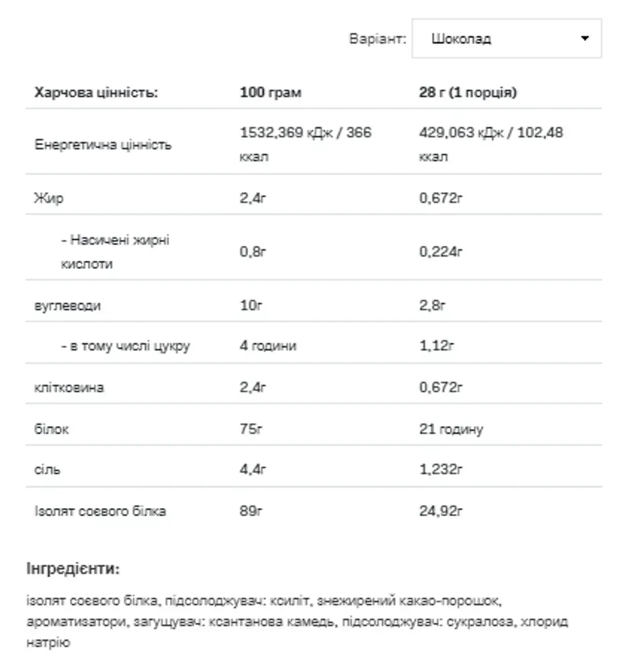639x672 pixels.
Task: Click the 1532,369 кДж / 366 ккал value
Action: click(306, 144)
